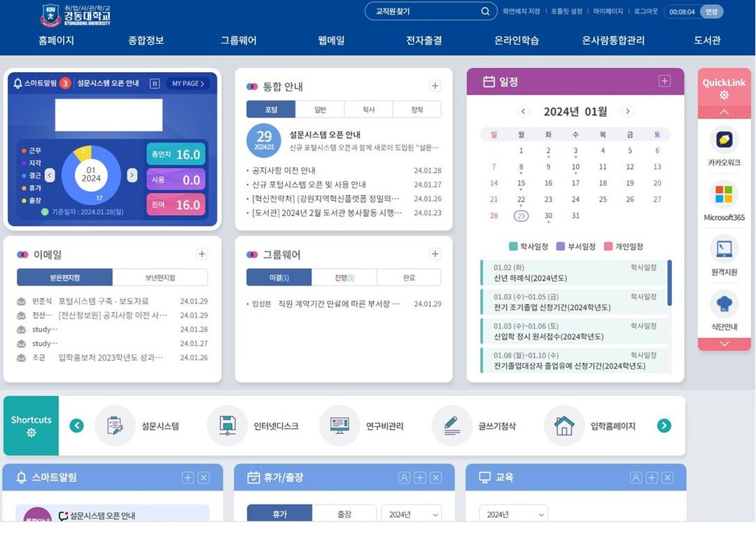The width and height of the screenshot is (756, 536).
Task: Expand the year dropdown in 교육 panel
Action: coord(513,514)
